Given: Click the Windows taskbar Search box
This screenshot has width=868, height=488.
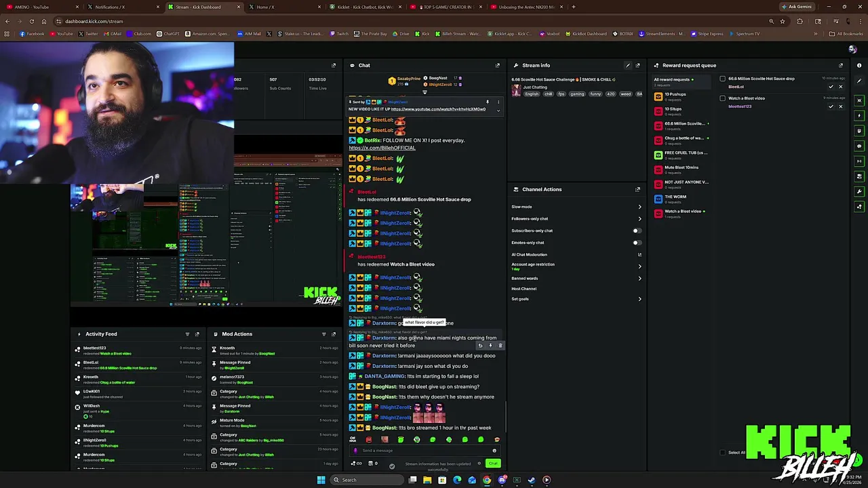Looking at the screenshot, I should [x=367, y=480].
